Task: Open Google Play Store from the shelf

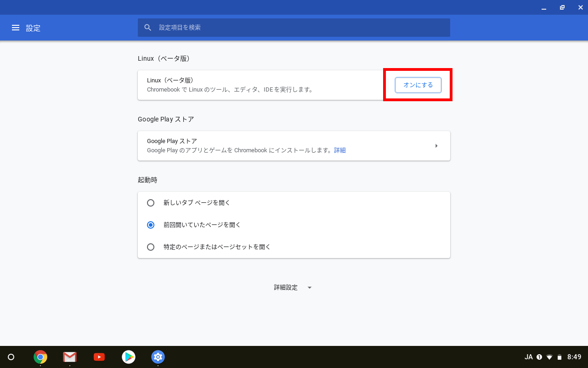Action: tap(129, 357)
